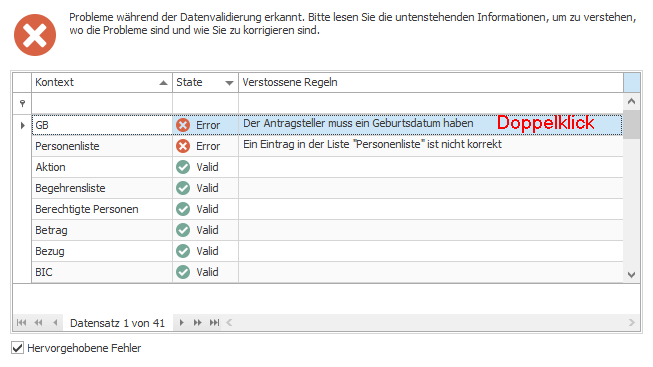Click the Datensatz 1 von 41 label
Image resolution: width=653 pixels, height=367 pixels.
pyautogui.click(x=117, y=323)
